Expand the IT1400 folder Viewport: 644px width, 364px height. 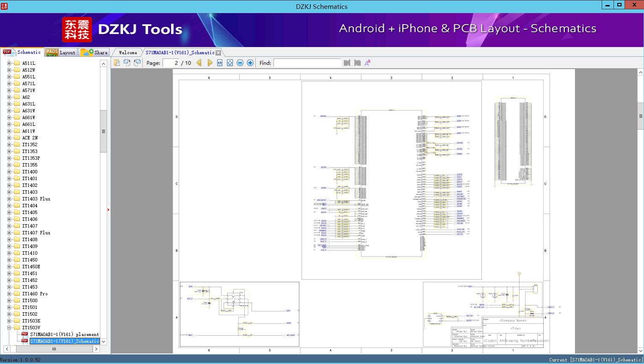pos(9,172)
